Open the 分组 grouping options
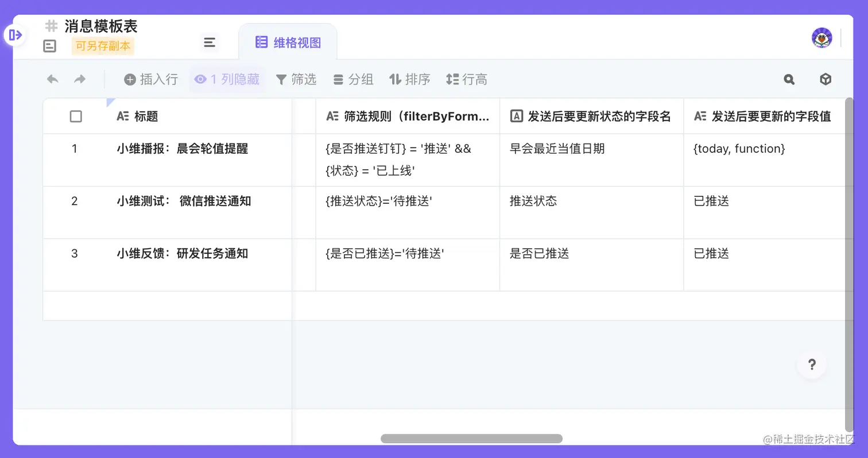This screenshot has height=458, width=868. [354, 79]
